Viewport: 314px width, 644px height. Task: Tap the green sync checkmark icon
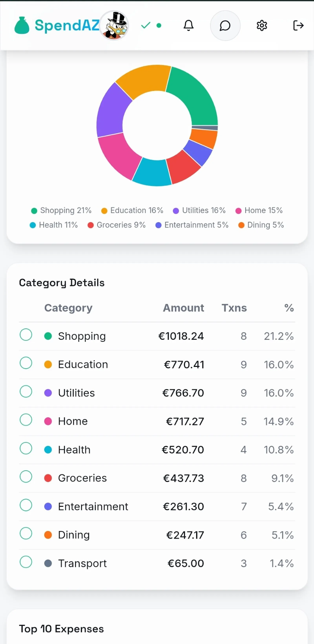point(146,25)
